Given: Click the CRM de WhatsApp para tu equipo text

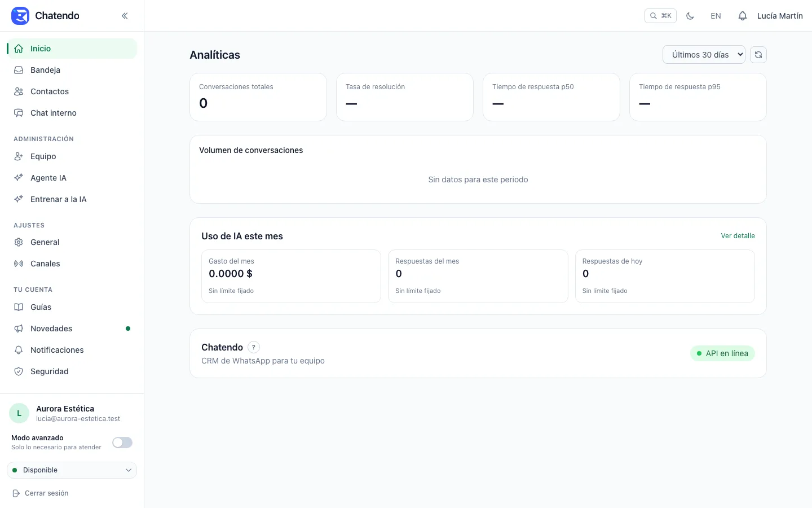Looking at the screenshot, I should (x=263, y=361).
